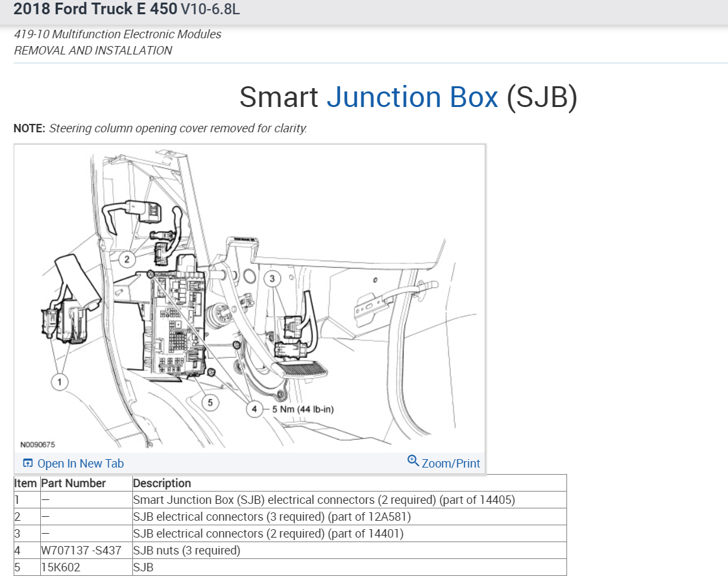
Task: Click part number 15K602 cell
Action: point(86,567)
